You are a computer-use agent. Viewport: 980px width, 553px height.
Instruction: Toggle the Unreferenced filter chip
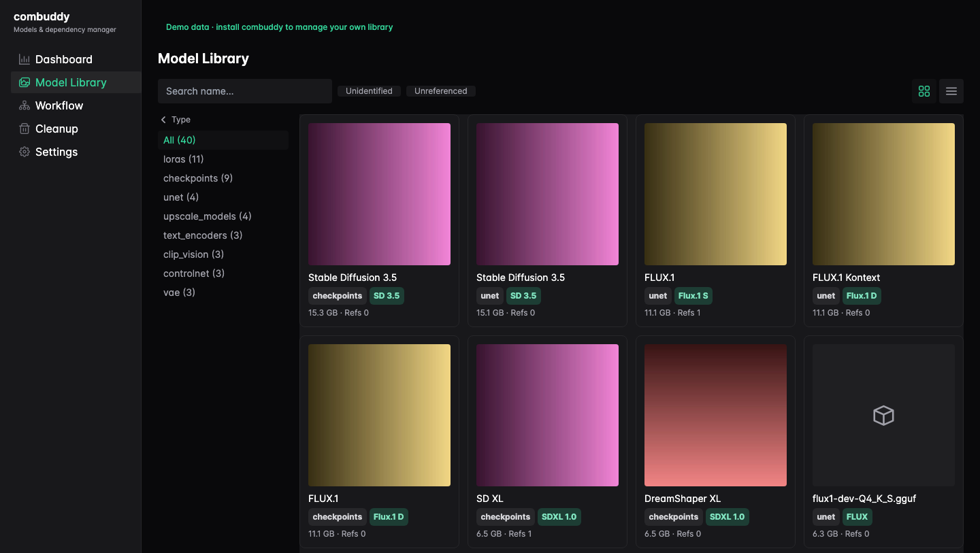tap(441, 91)
